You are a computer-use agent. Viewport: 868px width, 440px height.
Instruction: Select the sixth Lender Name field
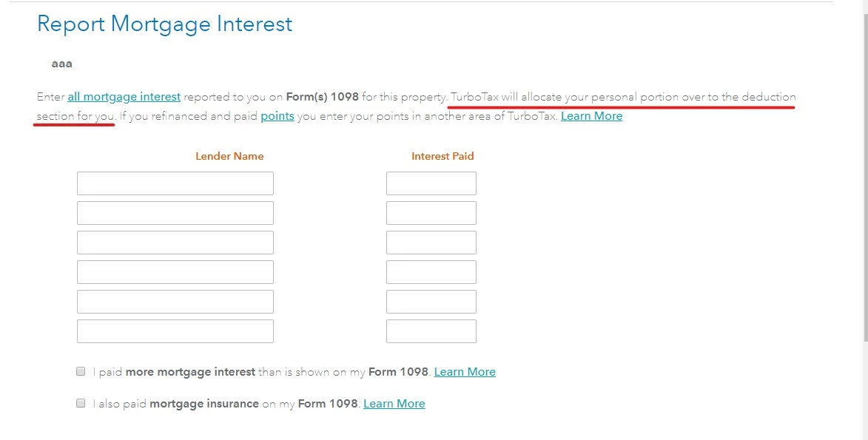(175, 331)
